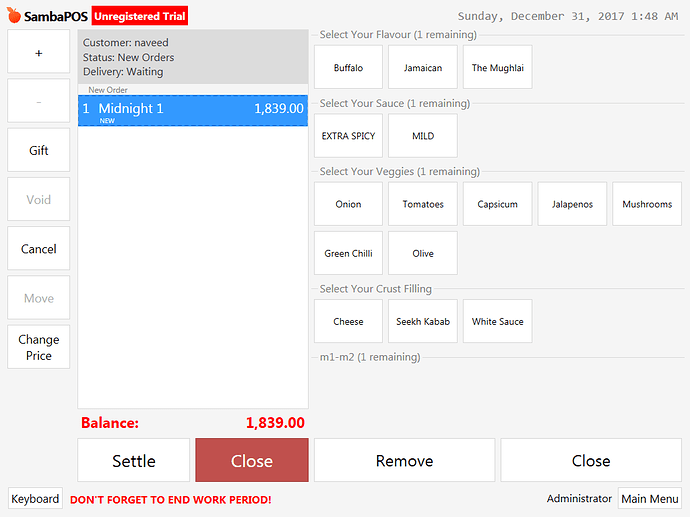
Task: Click the Status: New Orders line
Action: (x=128, y=57)
